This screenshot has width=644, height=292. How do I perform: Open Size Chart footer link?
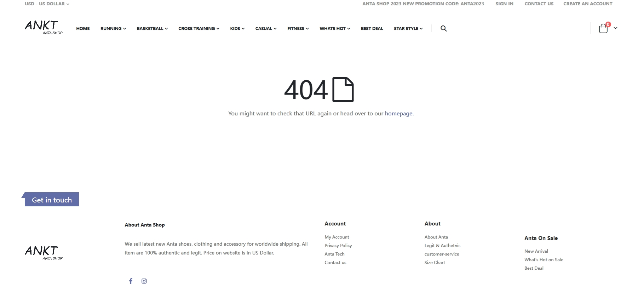[x=435, y=263]
